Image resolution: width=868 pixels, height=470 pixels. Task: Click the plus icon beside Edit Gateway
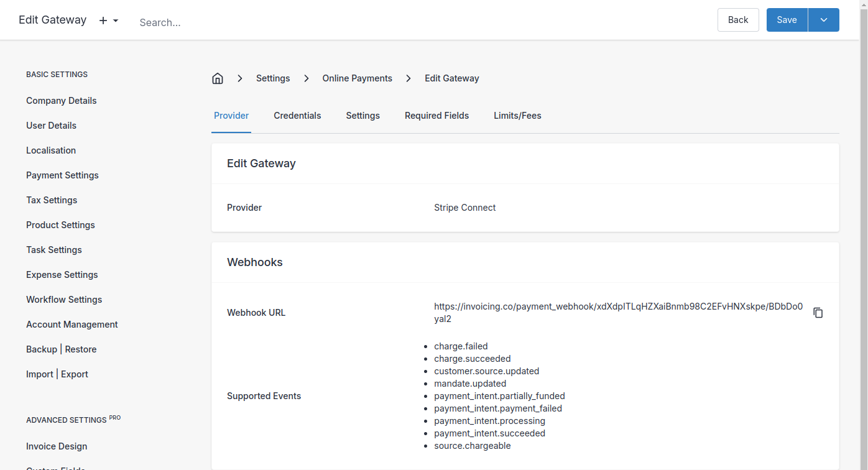[103, 21]
